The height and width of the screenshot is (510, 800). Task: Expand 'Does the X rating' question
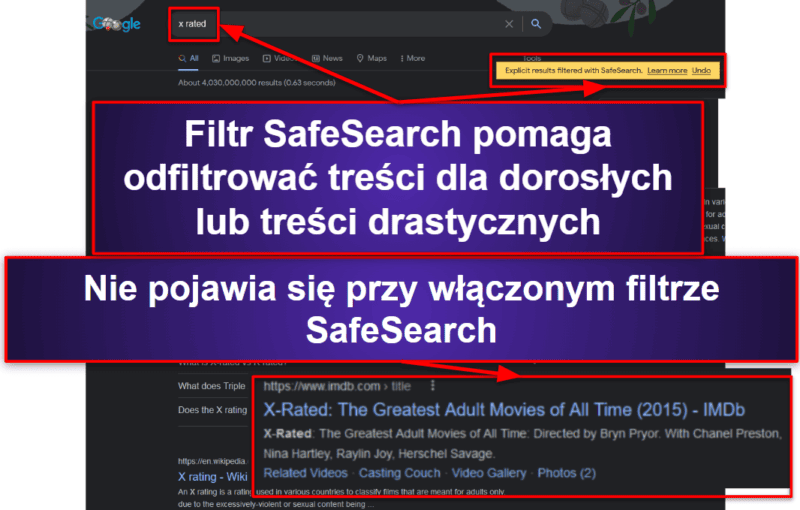(x=212, y=410)
